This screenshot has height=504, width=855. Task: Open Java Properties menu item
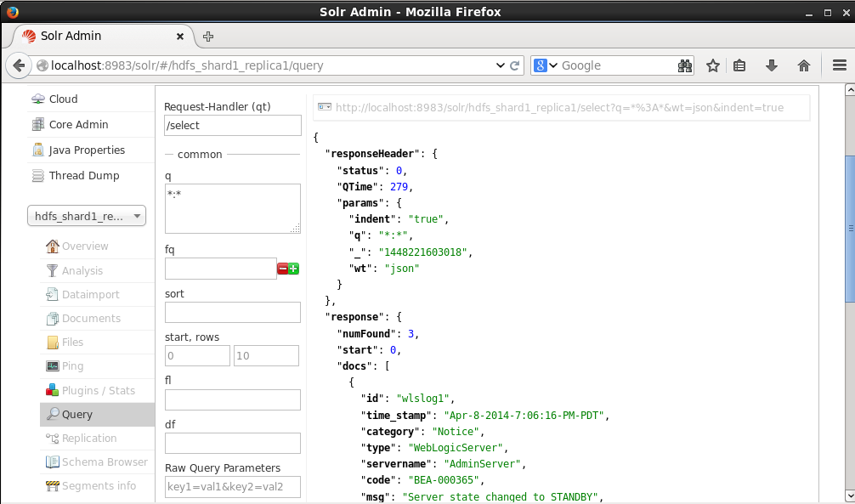(91, 150)
